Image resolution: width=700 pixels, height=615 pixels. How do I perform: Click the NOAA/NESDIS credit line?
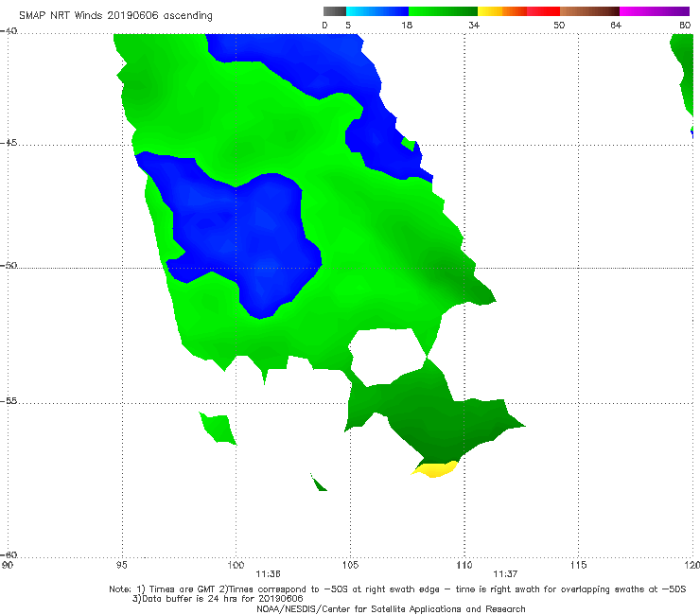pyautogui.click(x=391, y=609)
